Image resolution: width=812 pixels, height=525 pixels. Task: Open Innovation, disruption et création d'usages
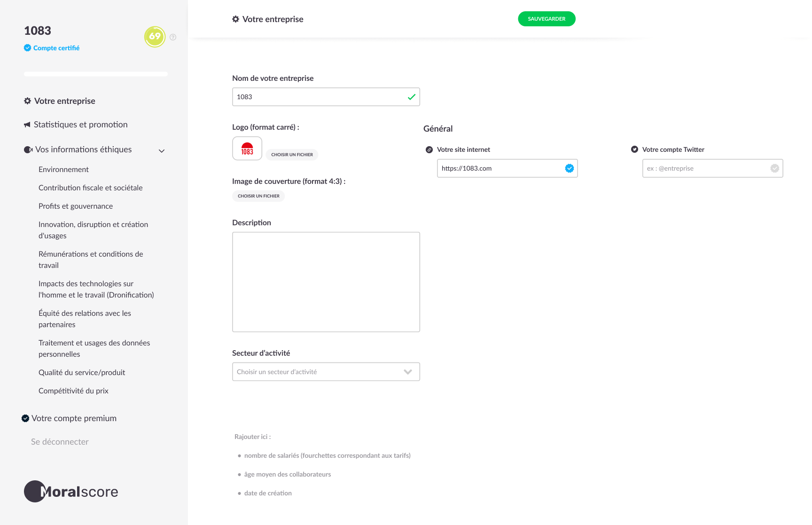pyautogui.click(x=94, y=230)
